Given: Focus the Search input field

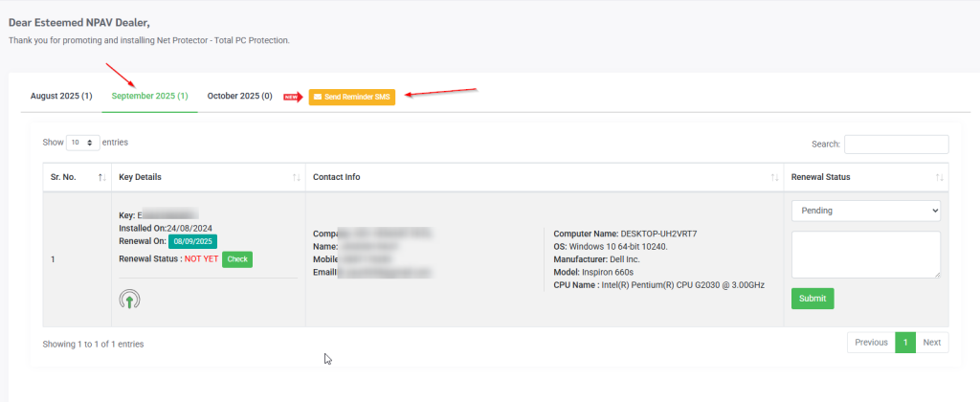Looking at the screenshot, I should click(896, 144).
